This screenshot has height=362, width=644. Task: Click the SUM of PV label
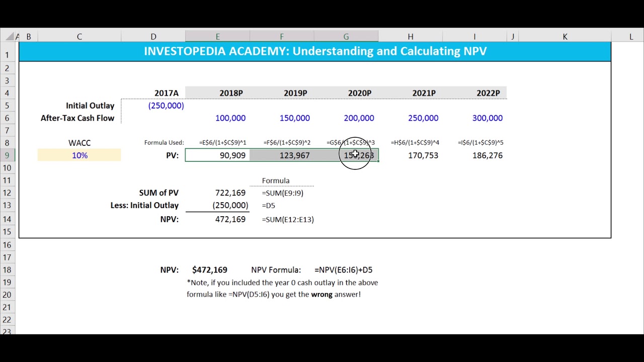point(159,193)
